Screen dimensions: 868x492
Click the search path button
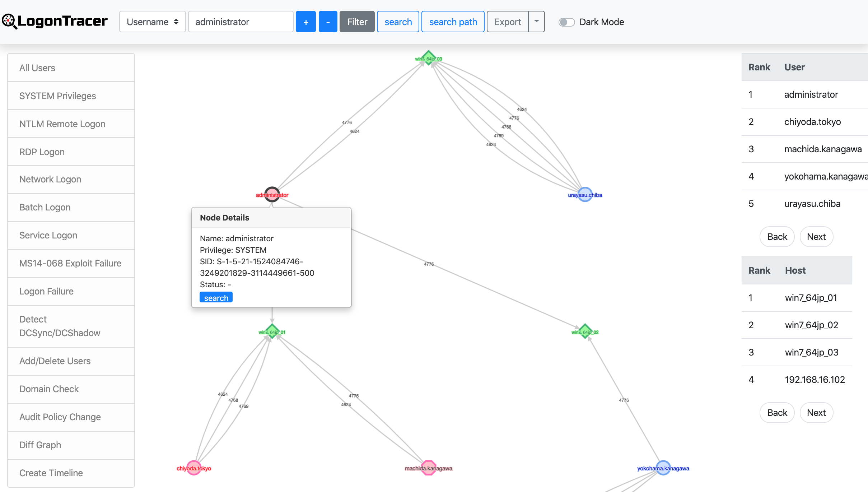pos(453,22)
